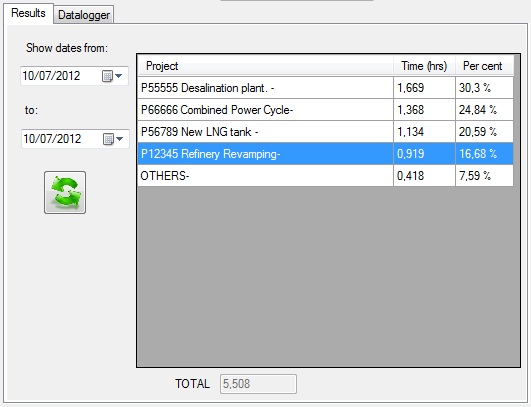531x407 pixels.
Task: Expand the to-date dropdown arrow
Action: pyautogui.click(x=119, y=139)
